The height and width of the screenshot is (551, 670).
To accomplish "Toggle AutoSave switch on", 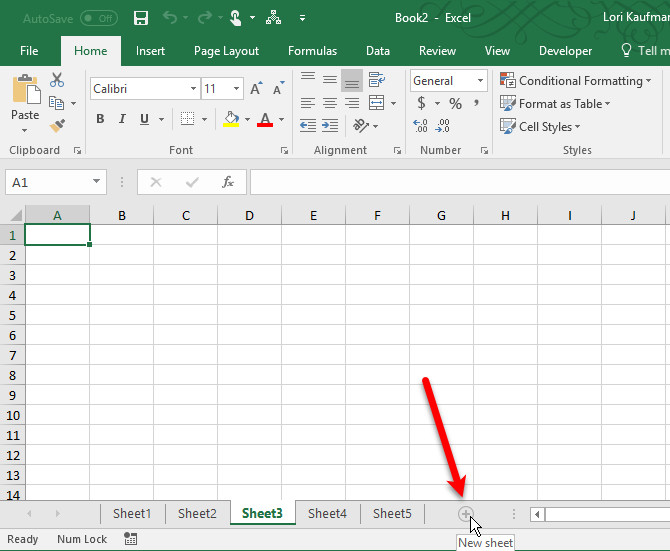I will click(98, 18).
